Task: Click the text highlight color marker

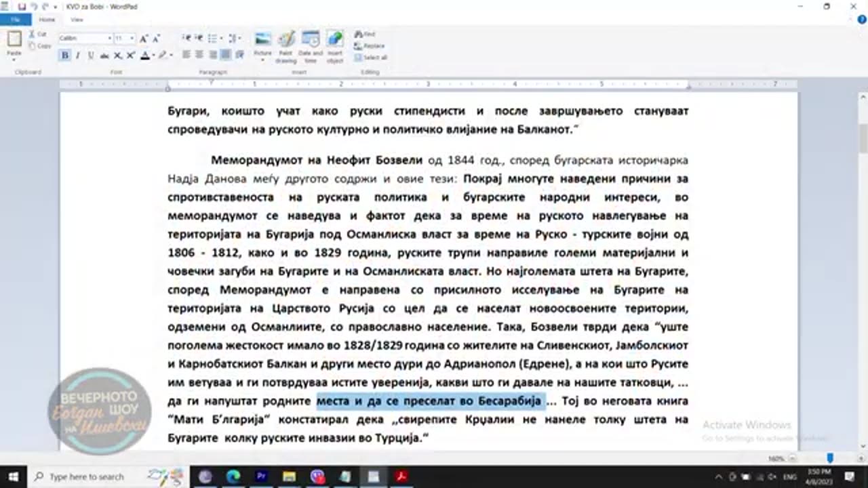Action: pyautogui.click(x=163, y=55)
